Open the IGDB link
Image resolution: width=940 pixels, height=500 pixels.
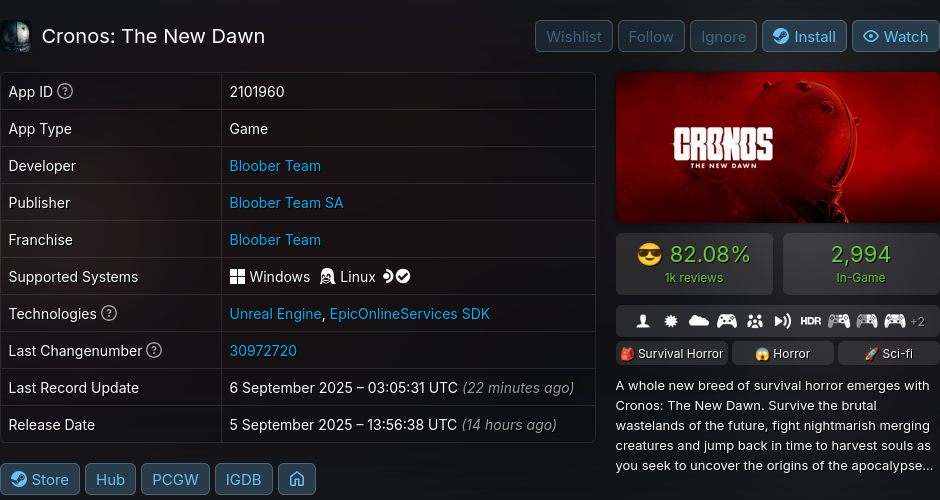(243, 479)
